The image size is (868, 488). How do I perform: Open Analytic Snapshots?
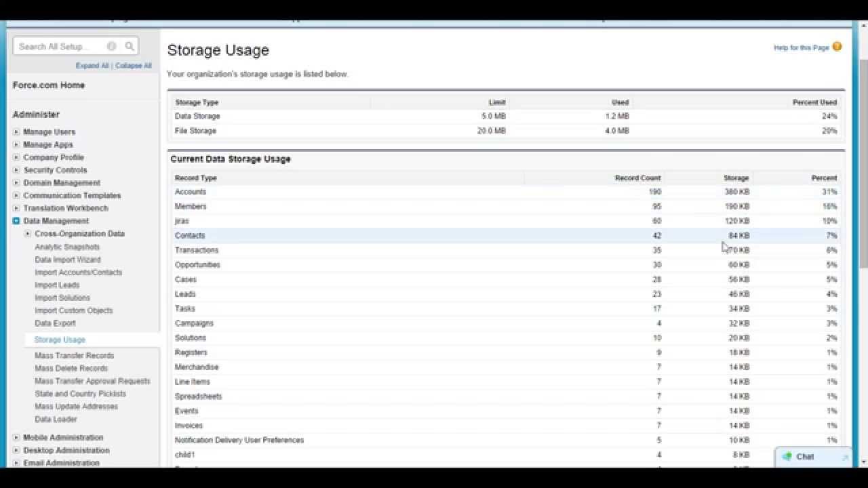[67, 247]
